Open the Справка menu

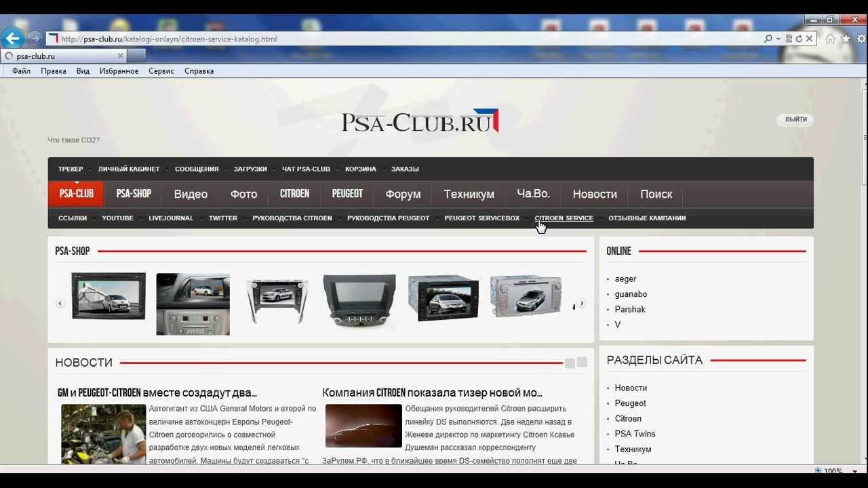199,70
